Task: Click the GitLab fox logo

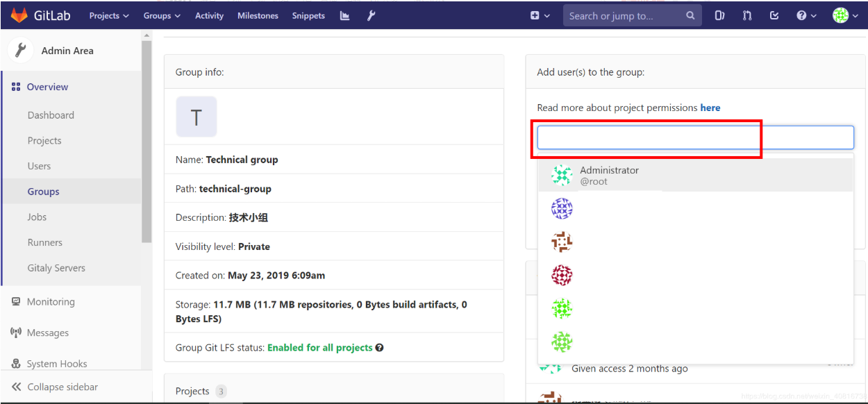Action: pos(19,15)
